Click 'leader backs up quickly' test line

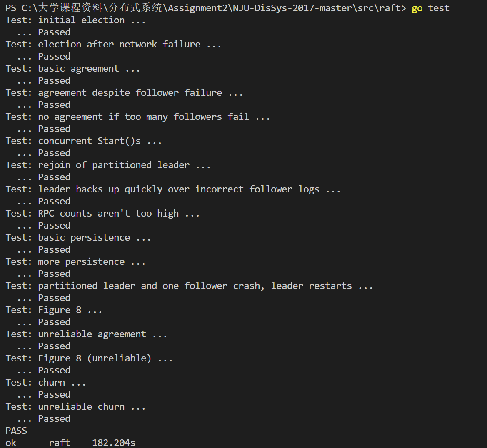[x=173, y=189]
